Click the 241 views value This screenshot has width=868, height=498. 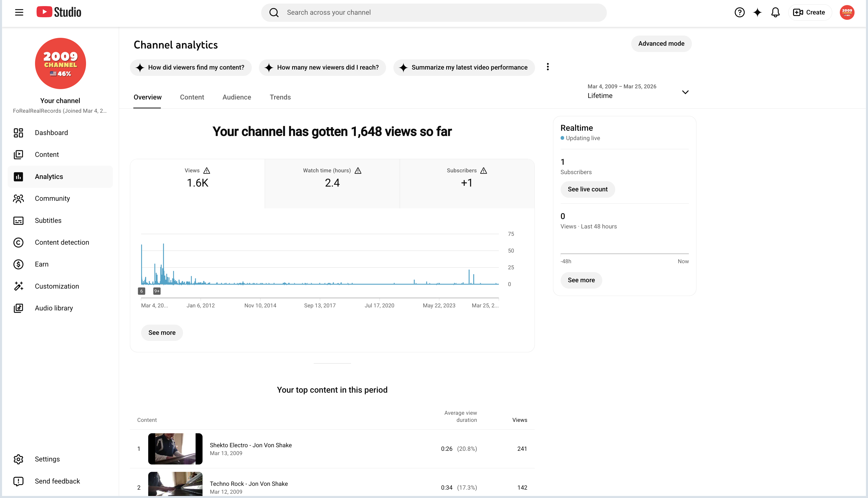[522, 449]
